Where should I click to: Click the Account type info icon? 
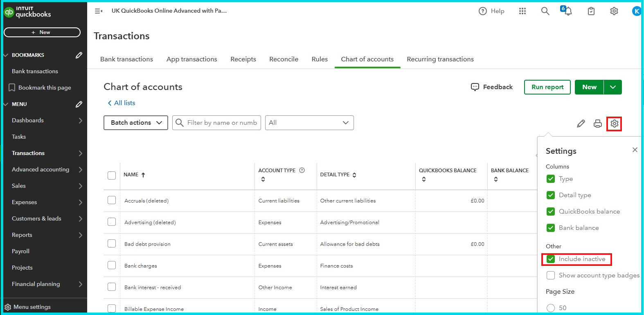pyautogui.click(x=302, y=170)
